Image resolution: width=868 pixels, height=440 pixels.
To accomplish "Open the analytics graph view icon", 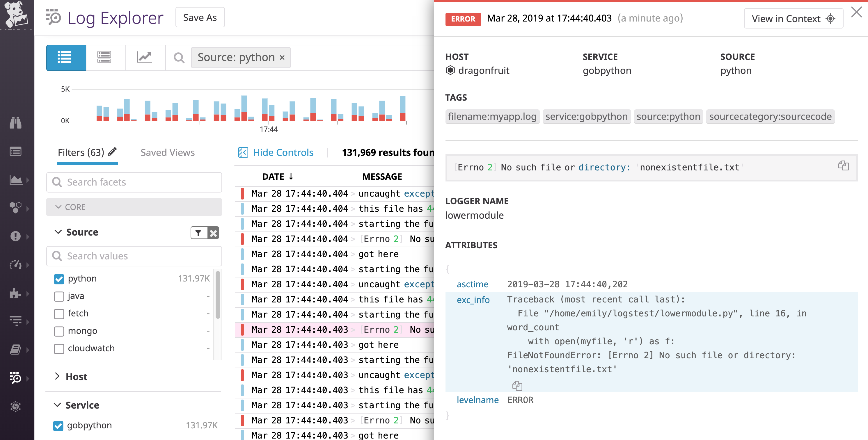I will (145, 58).
